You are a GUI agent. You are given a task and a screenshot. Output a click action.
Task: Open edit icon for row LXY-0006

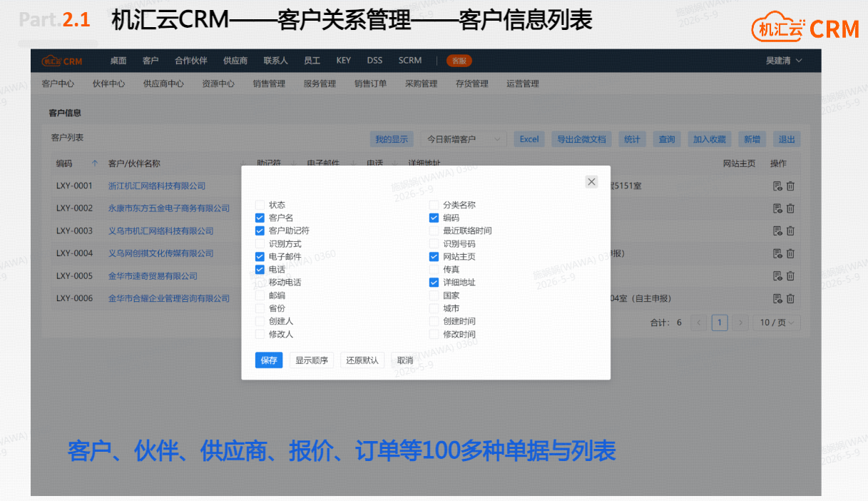pyautogui.click(x=777, y=298)
